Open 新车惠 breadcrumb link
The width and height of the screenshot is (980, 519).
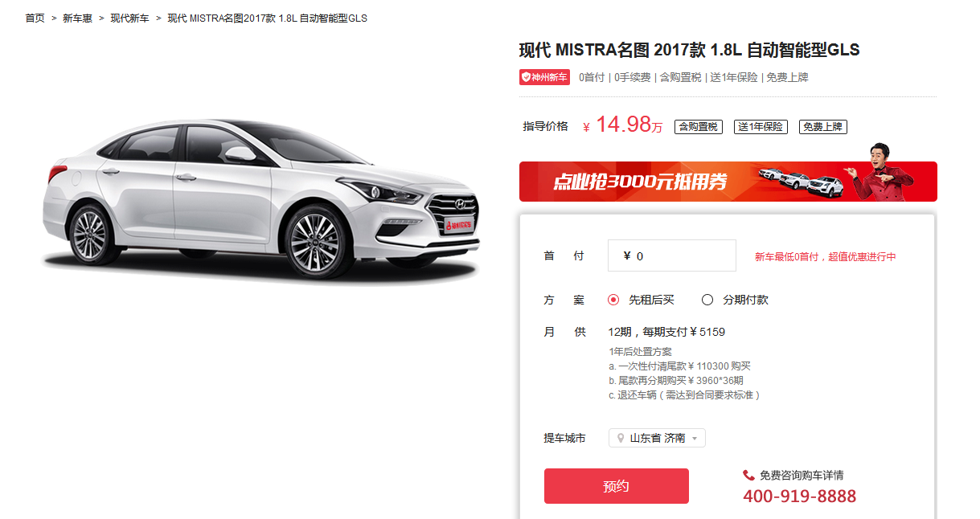[77, 18]
